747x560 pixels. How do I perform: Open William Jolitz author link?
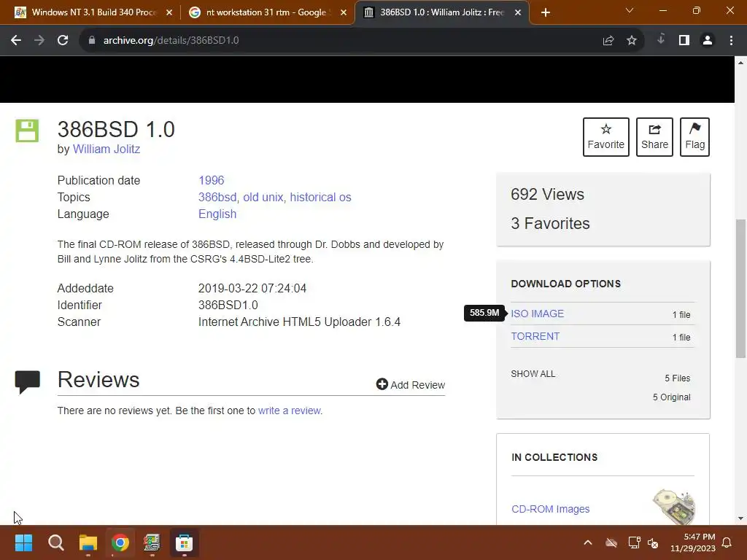pyautogui.click(x=107, y=149)
